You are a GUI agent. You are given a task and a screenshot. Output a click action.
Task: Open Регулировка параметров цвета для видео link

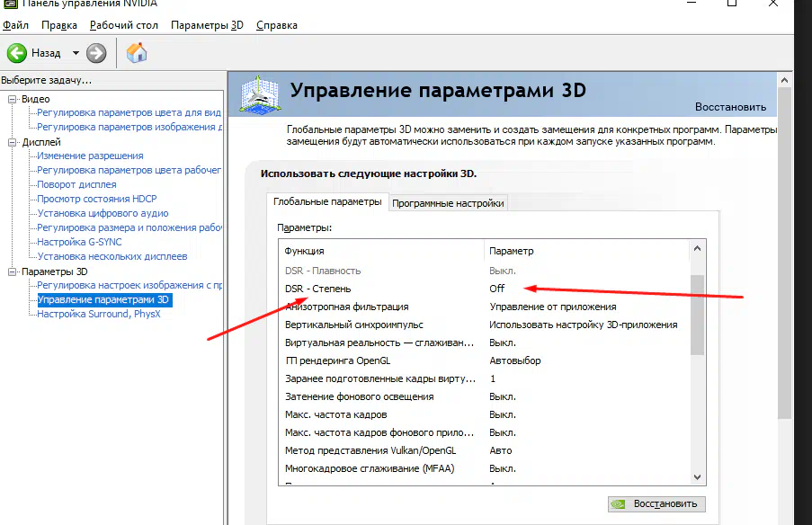(x=129, y=112)
